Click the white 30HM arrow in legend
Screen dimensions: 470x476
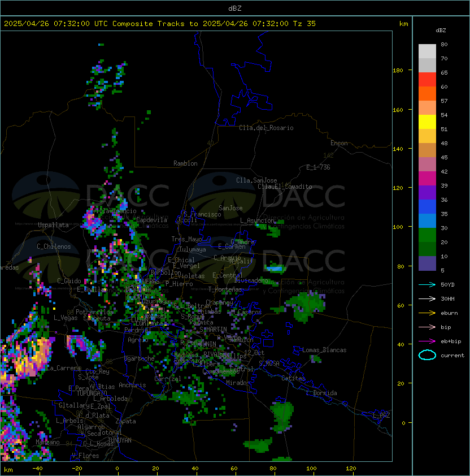point(427,298)
